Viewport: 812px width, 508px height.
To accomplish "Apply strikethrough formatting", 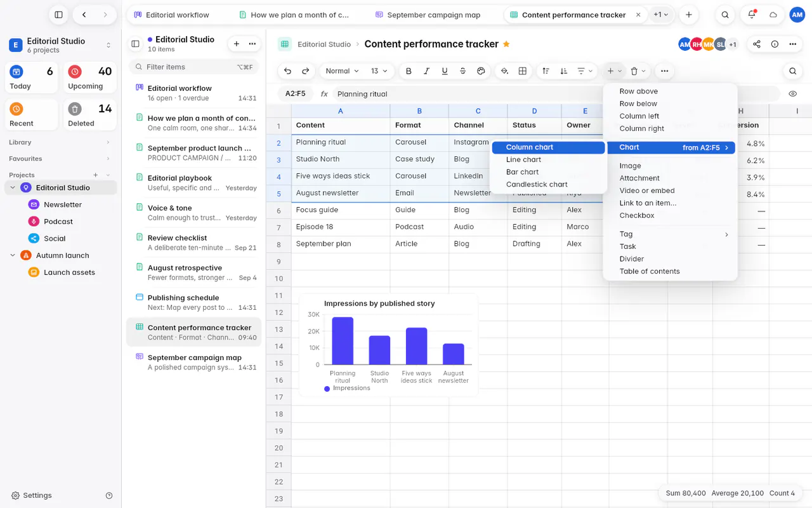I will (x=462, y=71).
